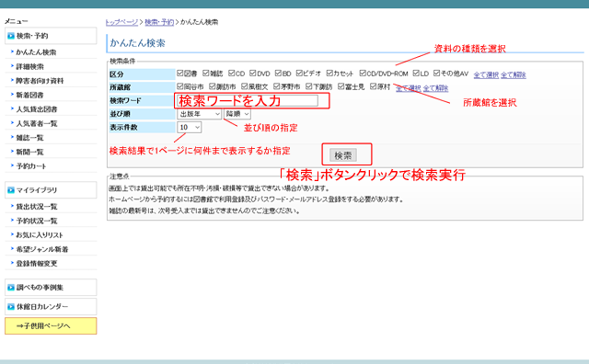The height and width of the screenshot is (364, 589).
Task: Open 予約カート in the side menu
Action: tap(31, 166)
